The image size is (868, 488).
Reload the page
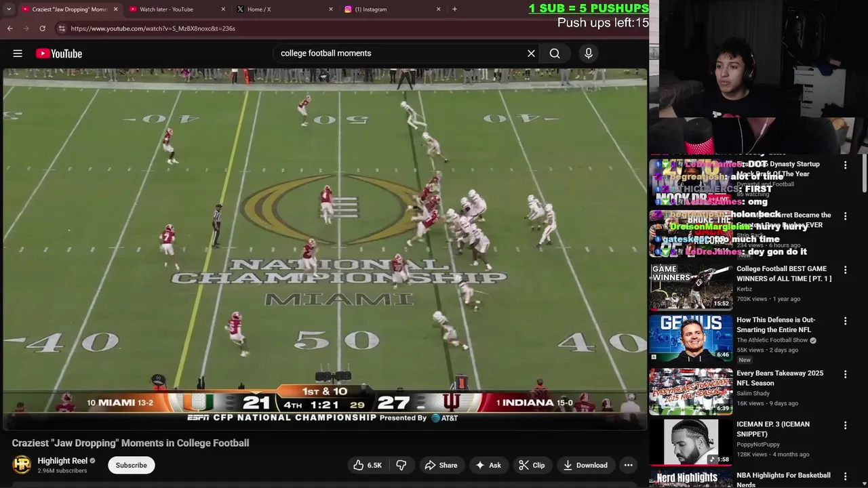42,28
